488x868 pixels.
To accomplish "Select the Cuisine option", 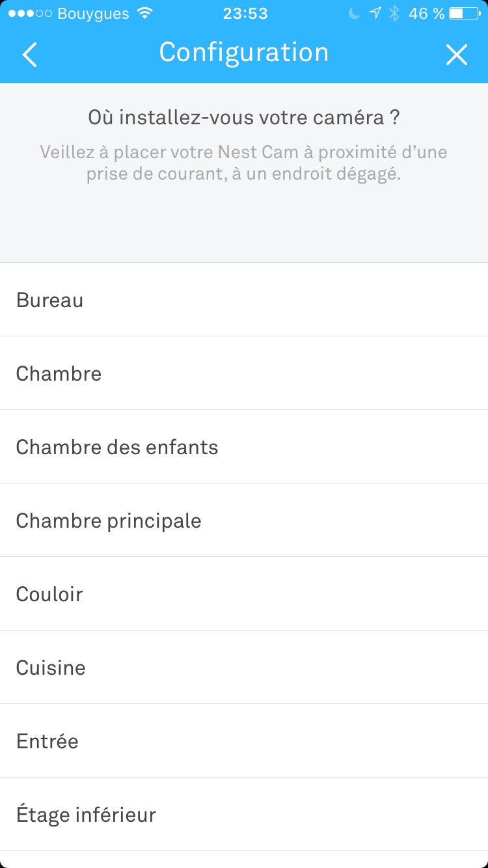I will coord(51,668).
